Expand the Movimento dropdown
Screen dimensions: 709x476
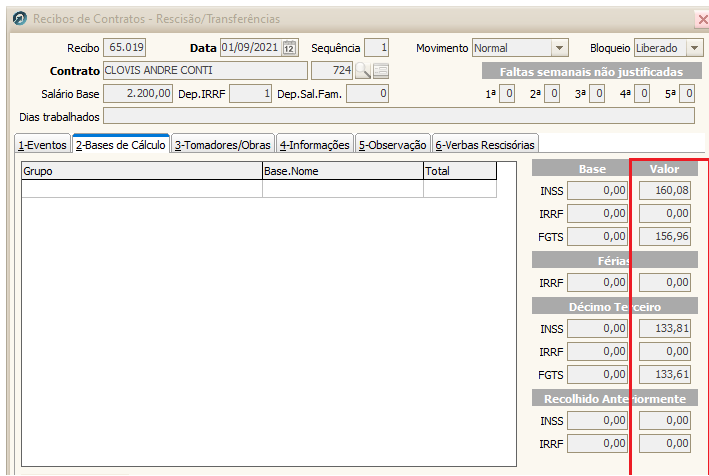point(559,48)
